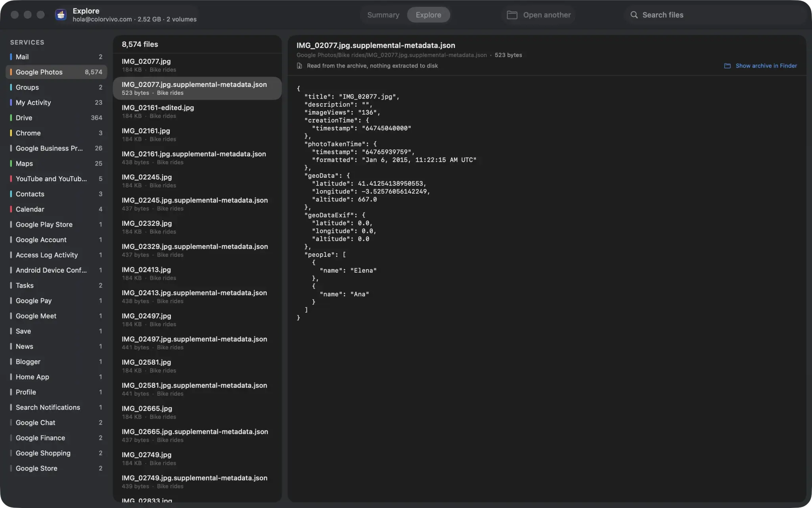
Task: Select the Drive service
Action: click(x=56, y=118)
